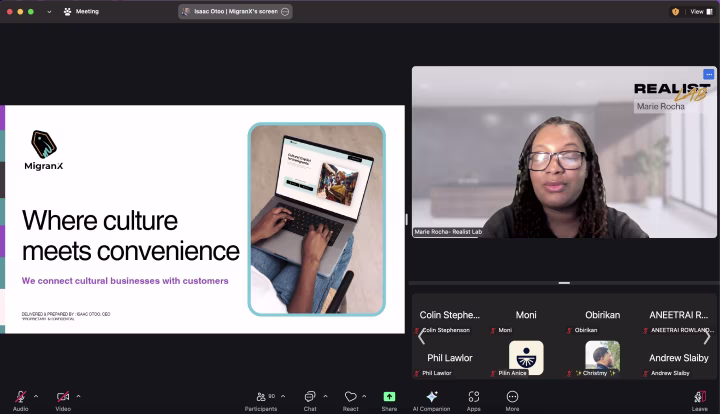Click 'Where culture meets convenience' headline

131,236
